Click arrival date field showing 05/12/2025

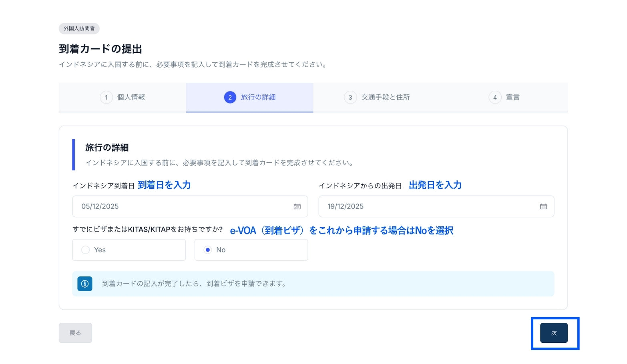(180, 206)
